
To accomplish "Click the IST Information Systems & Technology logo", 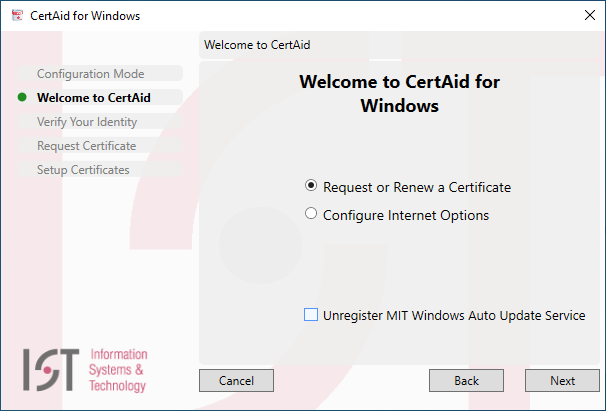I will pyautogui.click(x=85, y=370).
